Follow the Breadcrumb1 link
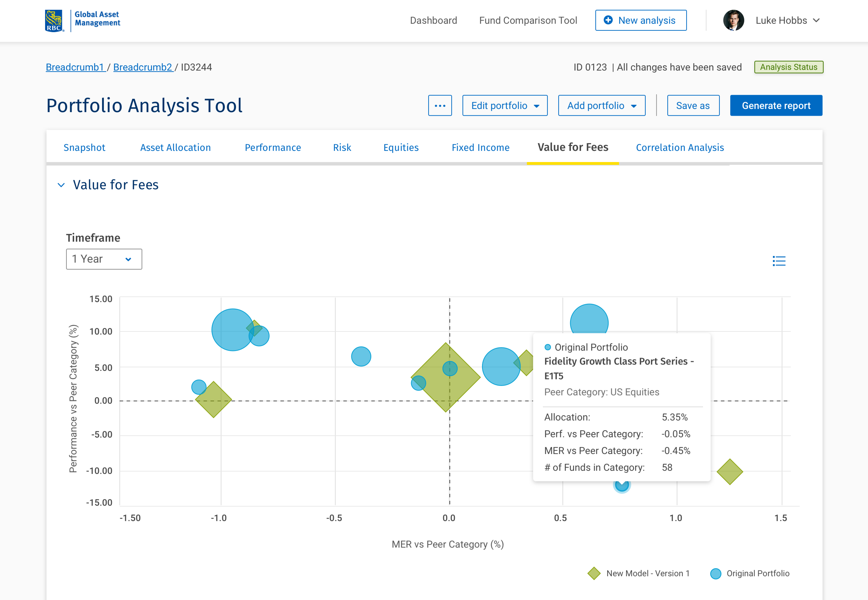The image size is (868, 600). coord(74,67)
